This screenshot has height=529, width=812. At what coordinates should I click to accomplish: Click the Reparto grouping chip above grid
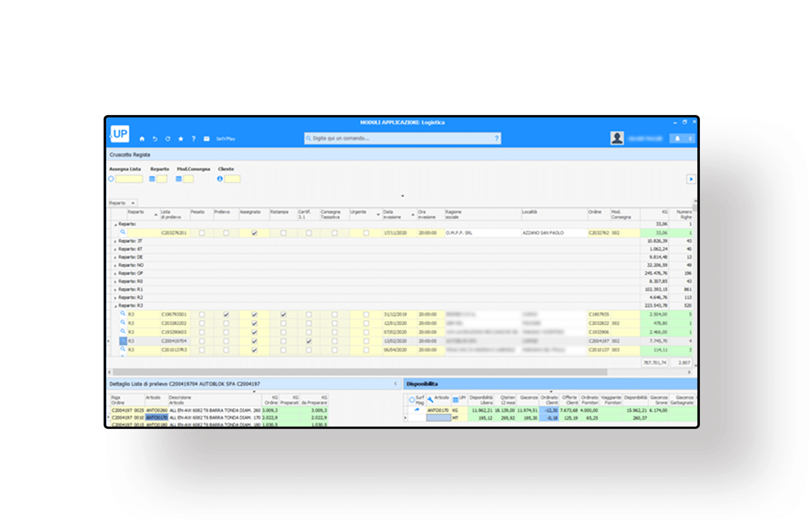pos(122,203)
